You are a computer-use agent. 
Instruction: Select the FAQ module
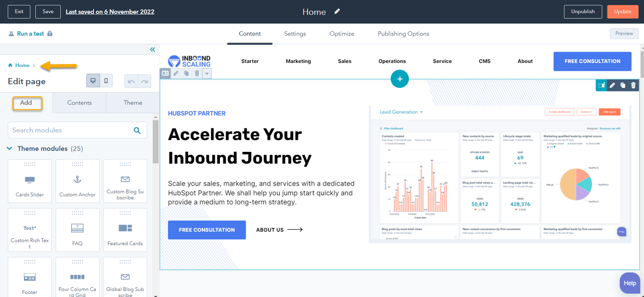[78, 230]
